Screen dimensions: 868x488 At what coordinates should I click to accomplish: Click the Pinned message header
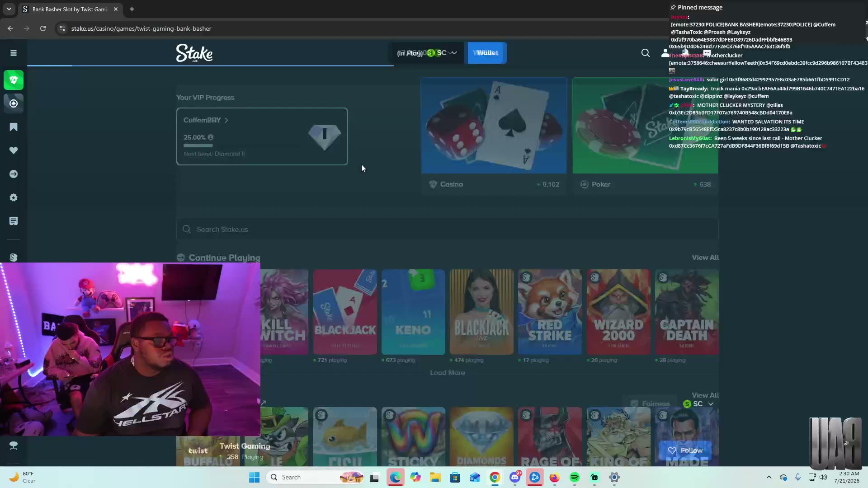696,7
